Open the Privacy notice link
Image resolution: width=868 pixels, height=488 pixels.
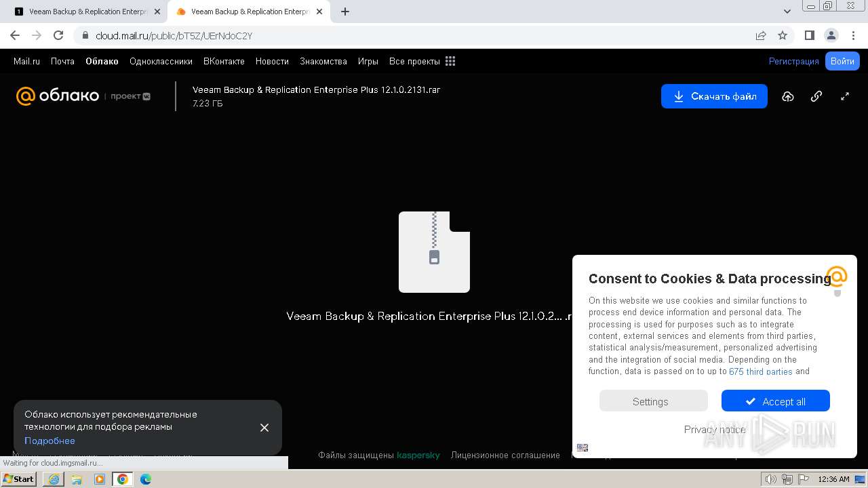coord(714,430)
